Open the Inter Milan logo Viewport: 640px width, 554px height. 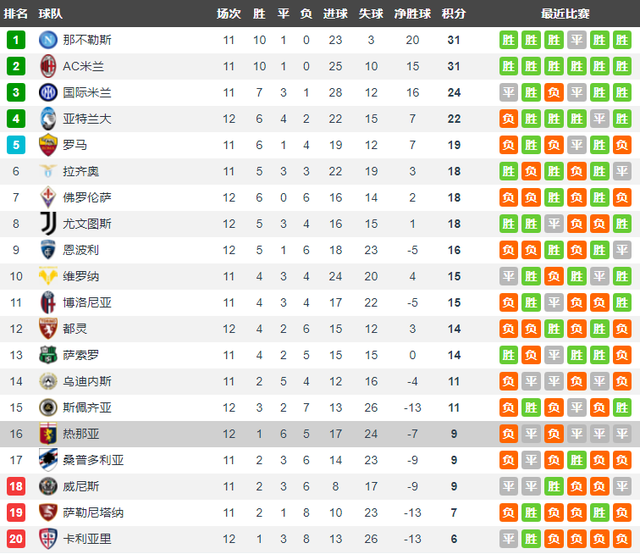click(x=48, y=92)
